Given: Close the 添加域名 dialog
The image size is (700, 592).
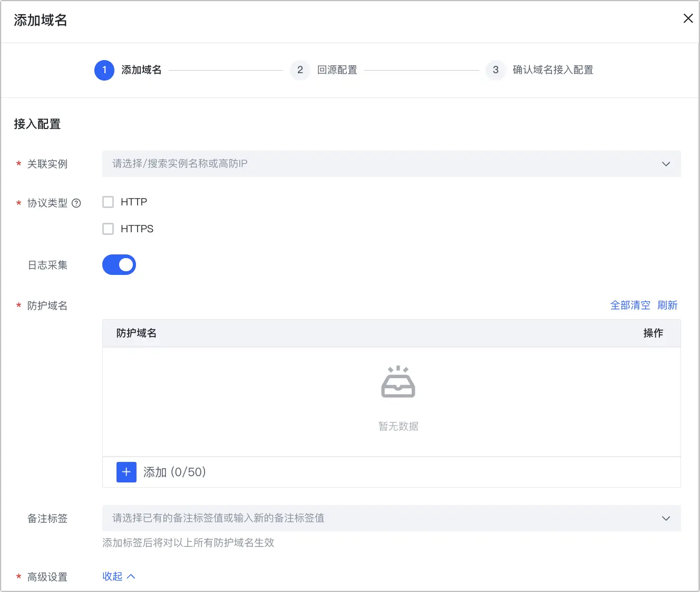Looking at the screenshot, I should (688, 18).
